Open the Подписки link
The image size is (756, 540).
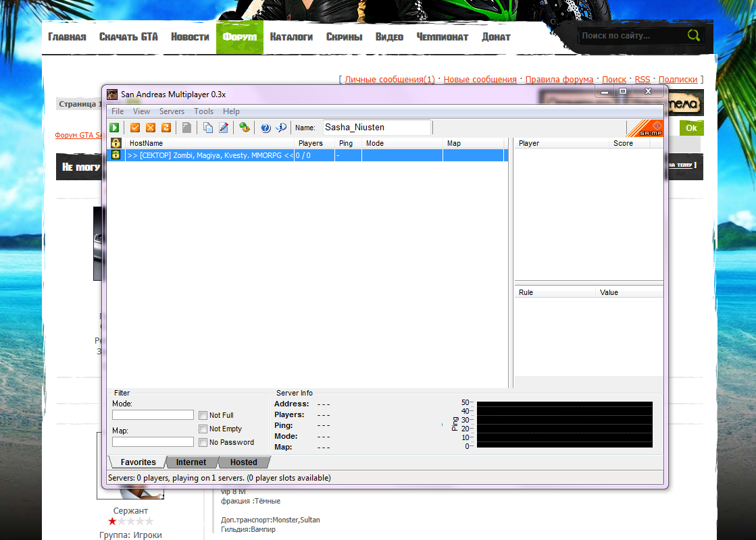[678, 80]
